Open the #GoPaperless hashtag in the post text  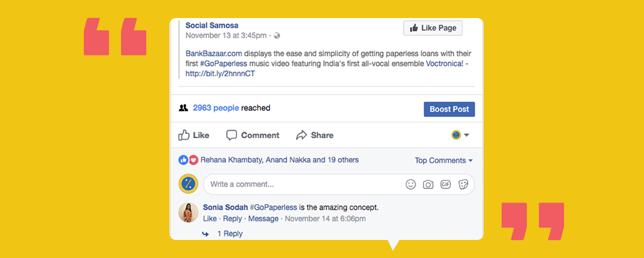223,63
